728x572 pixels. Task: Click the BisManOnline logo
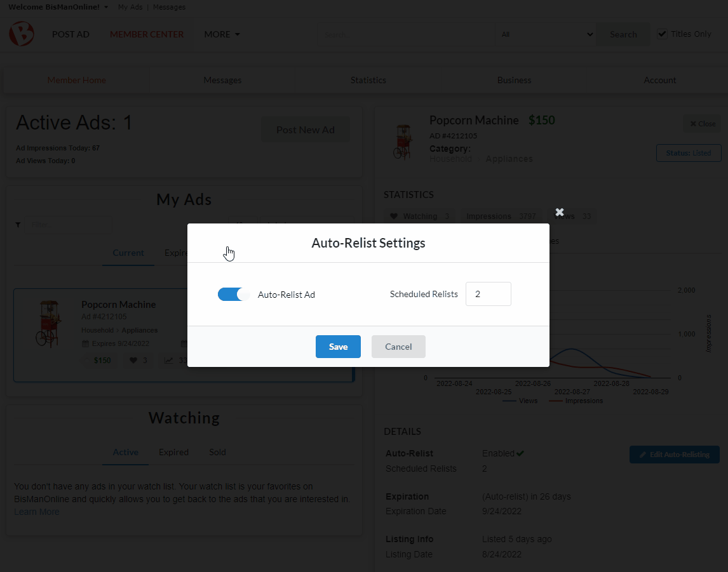click(21, 34)
